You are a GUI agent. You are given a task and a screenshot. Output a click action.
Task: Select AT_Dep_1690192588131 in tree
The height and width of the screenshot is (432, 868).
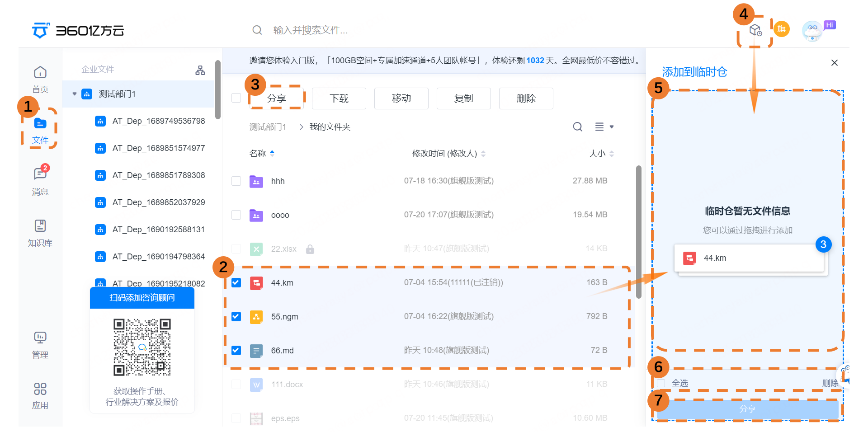(x=159, y=230)
